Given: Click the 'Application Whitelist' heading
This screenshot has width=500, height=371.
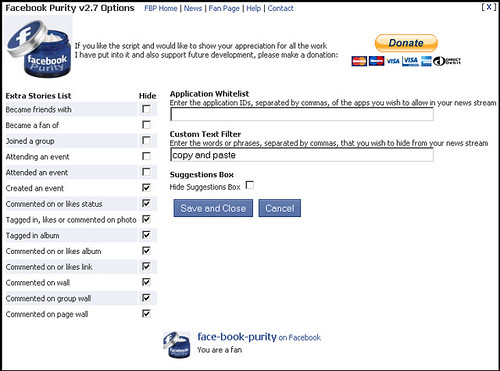Looking at the screenshot, I should tap(209, 94).
